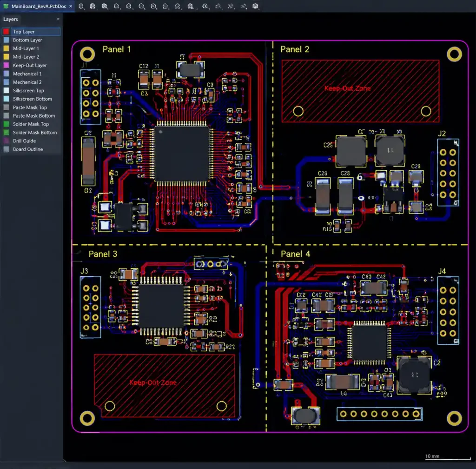The image size is (476, 469).
Task: Click the MainBoard_RevA.PcbDoc tab's green document icon
Action: 6,6
